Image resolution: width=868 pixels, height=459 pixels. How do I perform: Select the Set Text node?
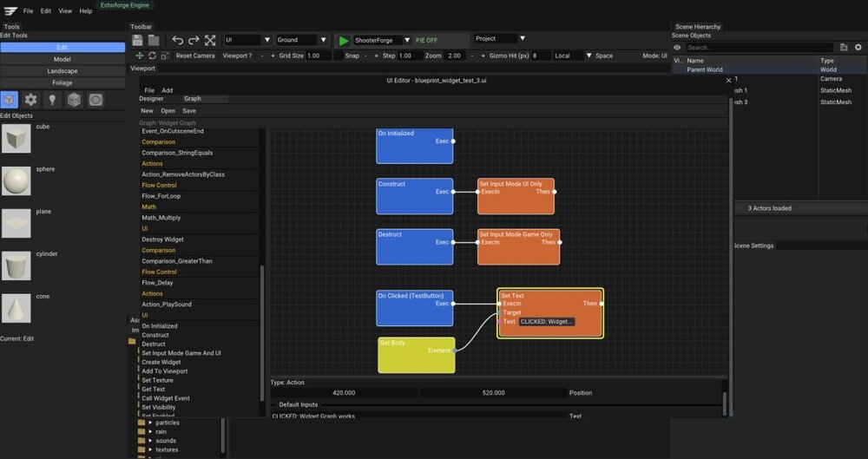(x=550, y=313)
